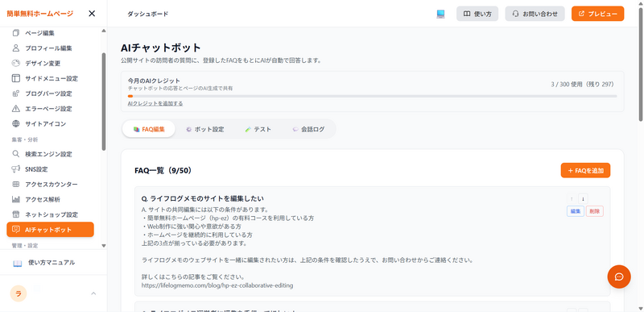This screenshot has width=644, height=312.
Task: Open エラーページ設定 warning item
Action: pyautogui.click(x=50, y=109)
